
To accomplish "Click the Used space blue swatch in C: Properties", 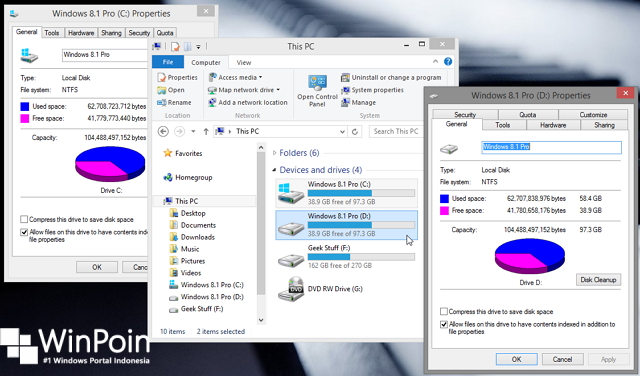I will tap(24, 107).
